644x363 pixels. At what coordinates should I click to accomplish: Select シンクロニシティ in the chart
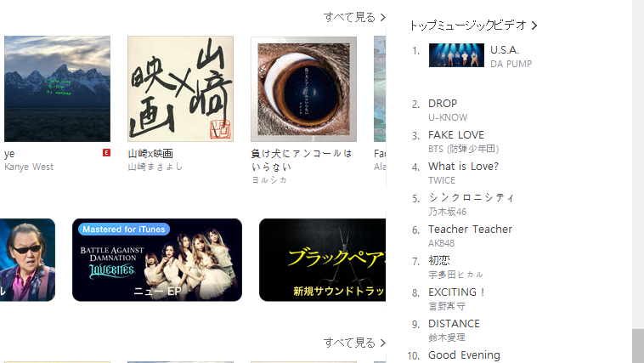pos(471,204)
